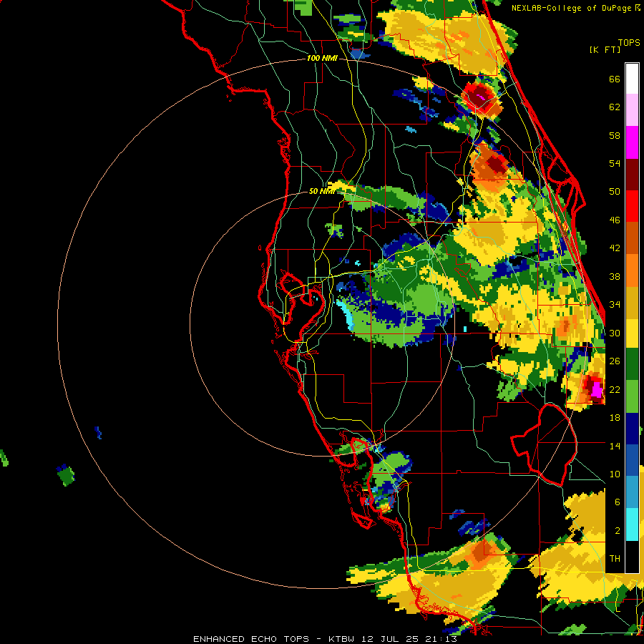Click the magenta band above 54
This screenshot has height=644, width=644.
(632, 142)
